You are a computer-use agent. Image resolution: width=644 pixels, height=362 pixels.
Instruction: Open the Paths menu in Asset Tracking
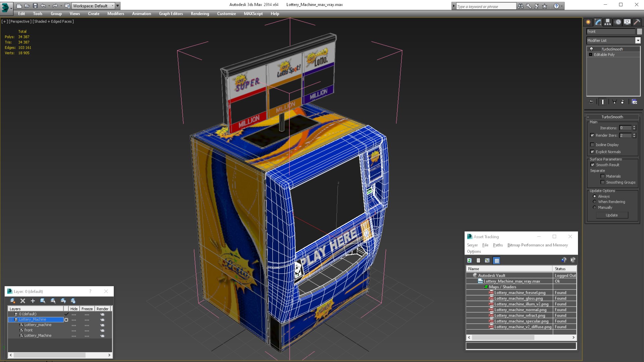coord(498,245)
